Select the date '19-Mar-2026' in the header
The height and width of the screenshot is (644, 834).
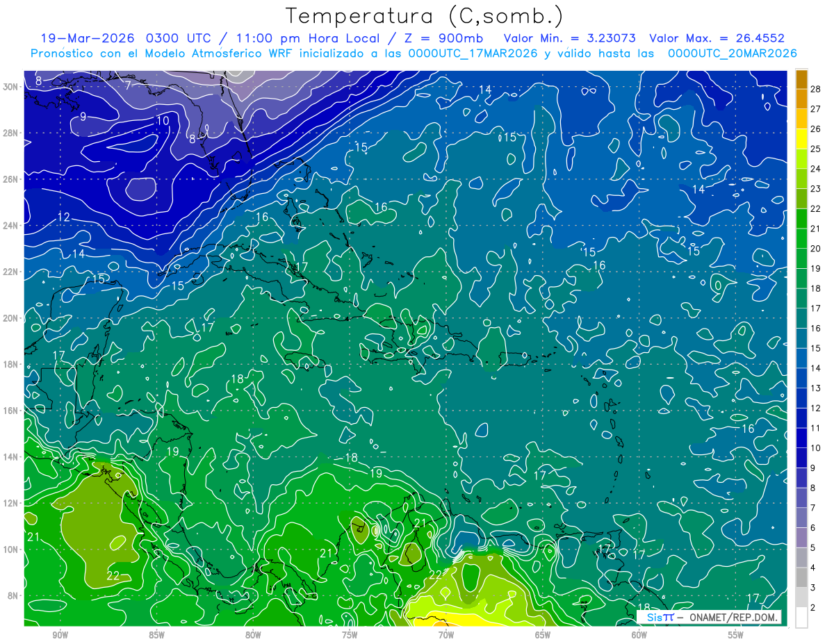(x=88, y=38)
